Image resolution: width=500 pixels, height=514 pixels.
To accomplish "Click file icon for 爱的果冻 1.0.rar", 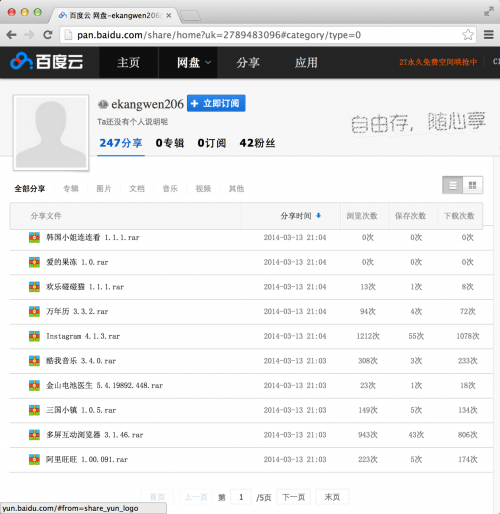I will 34,262.
